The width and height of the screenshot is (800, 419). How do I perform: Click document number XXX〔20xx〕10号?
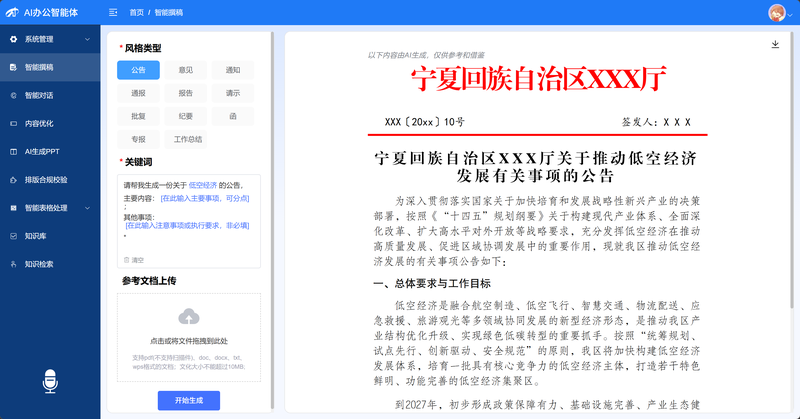click(x=424, y=122)
